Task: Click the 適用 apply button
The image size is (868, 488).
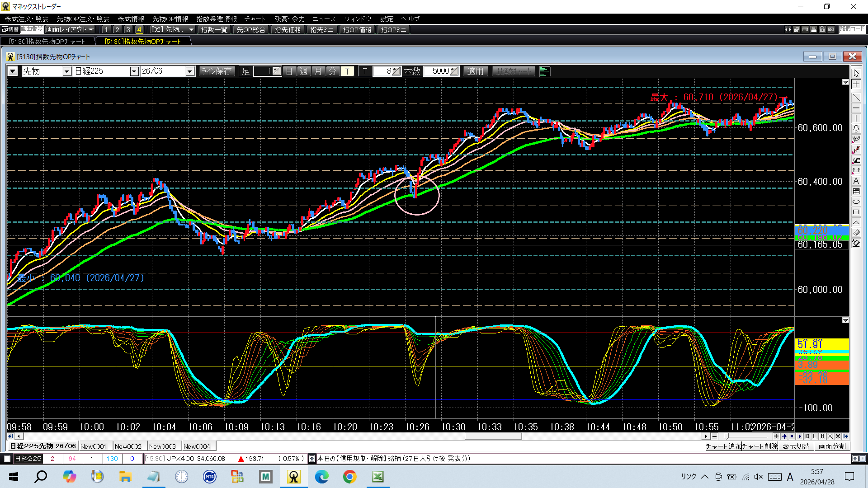Action: click(x=475, y=71)
